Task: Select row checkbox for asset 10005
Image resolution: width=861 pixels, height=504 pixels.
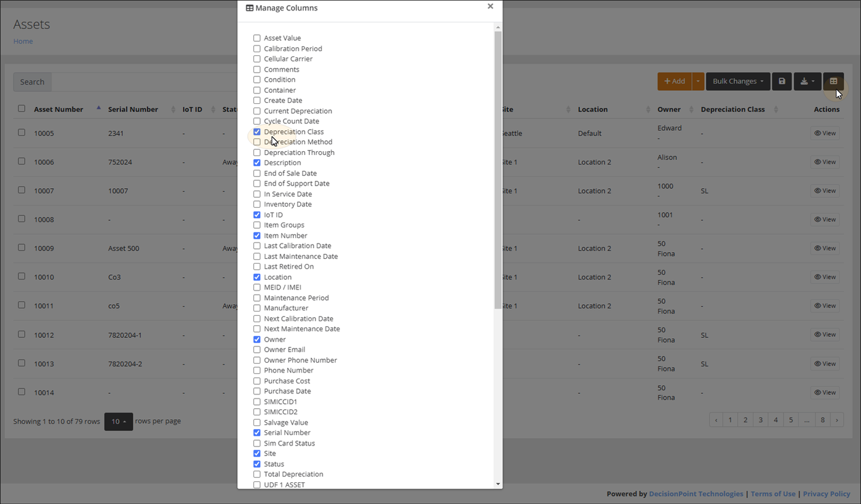Action: coord(22,132)
